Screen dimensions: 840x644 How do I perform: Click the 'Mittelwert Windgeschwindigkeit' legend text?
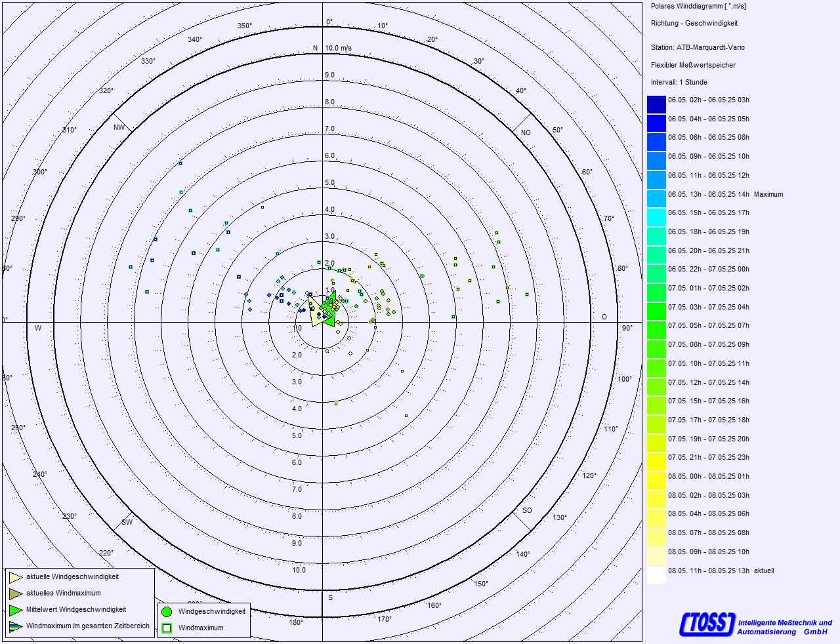(76, 610)
